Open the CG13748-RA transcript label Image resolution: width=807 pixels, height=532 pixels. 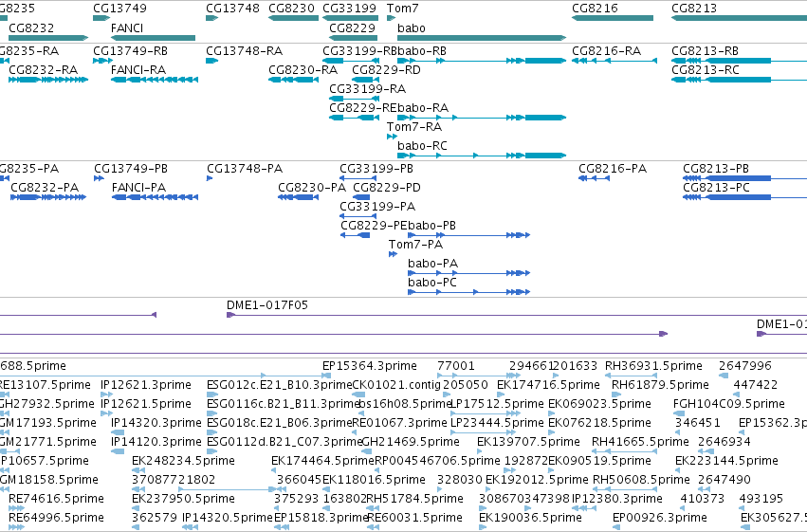pyautogui.click(x=245, y=51)
